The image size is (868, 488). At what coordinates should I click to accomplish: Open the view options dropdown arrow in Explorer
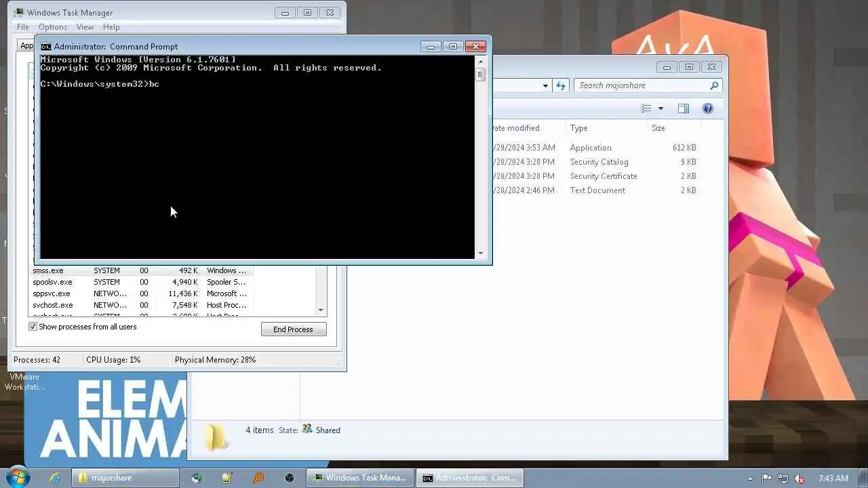tap(660, 108)
